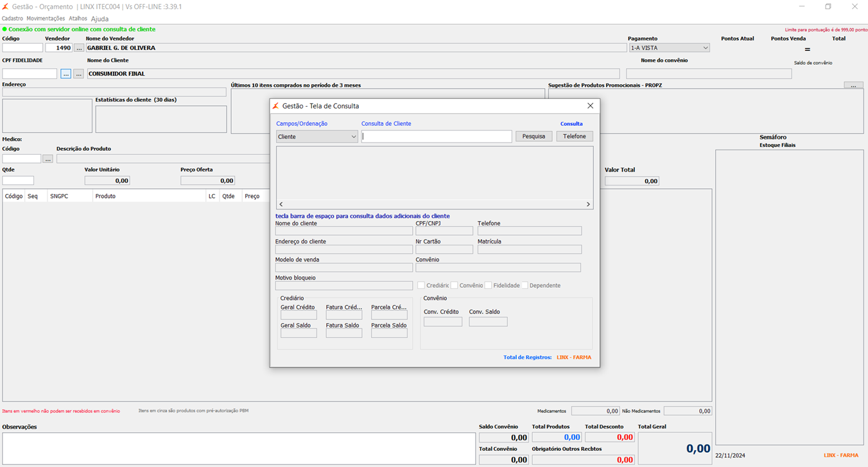The image size is (868, 467).
Task: Click the Valor Unitário field
Action: [107, 181]
